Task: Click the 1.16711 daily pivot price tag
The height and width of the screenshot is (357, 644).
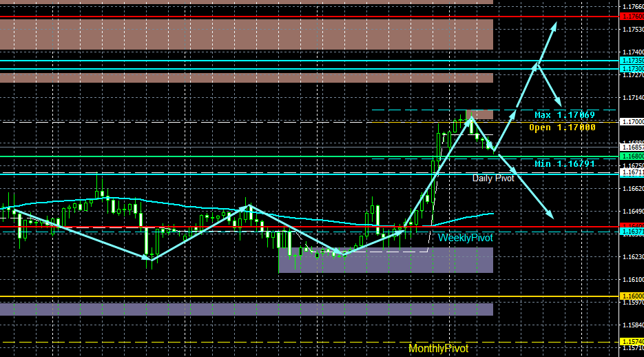Action: coord(632,172)
